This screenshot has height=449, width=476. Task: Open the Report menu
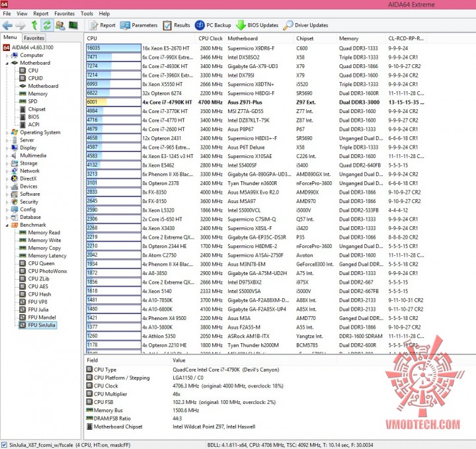pyautogui.click(x=41, y=14)
